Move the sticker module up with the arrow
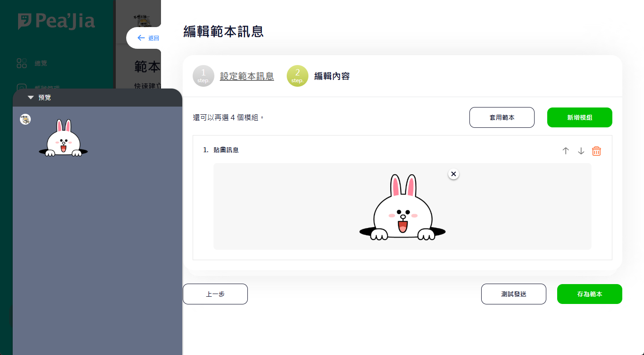Viewport: 644px width, 355px height. [x=565, y=151]
